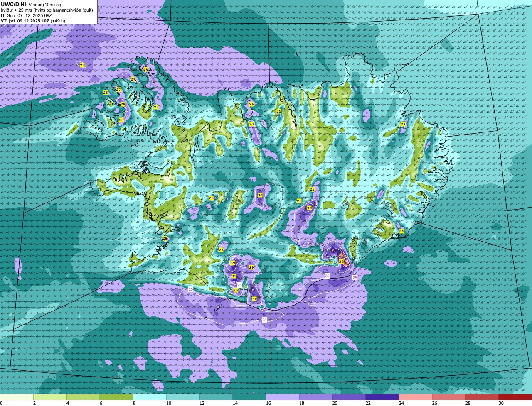Click the yellow gust label 33 on the map

(309, 208)
